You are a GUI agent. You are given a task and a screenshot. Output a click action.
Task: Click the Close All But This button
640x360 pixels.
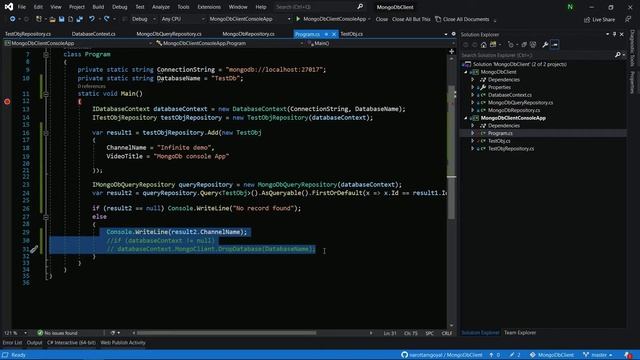click(411, 19)
